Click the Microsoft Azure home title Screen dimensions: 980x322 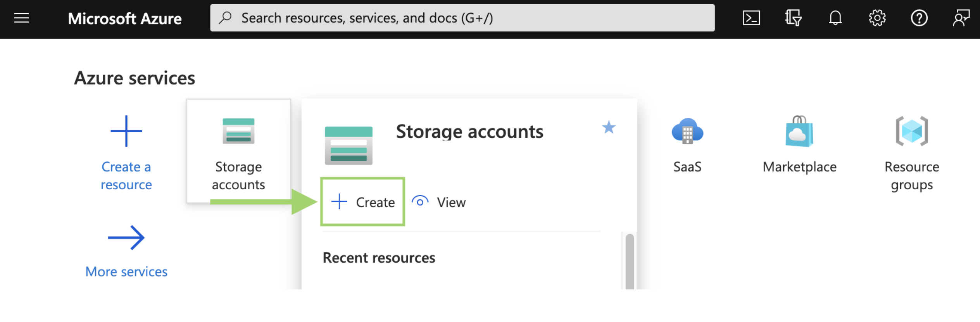coord(125,19)
